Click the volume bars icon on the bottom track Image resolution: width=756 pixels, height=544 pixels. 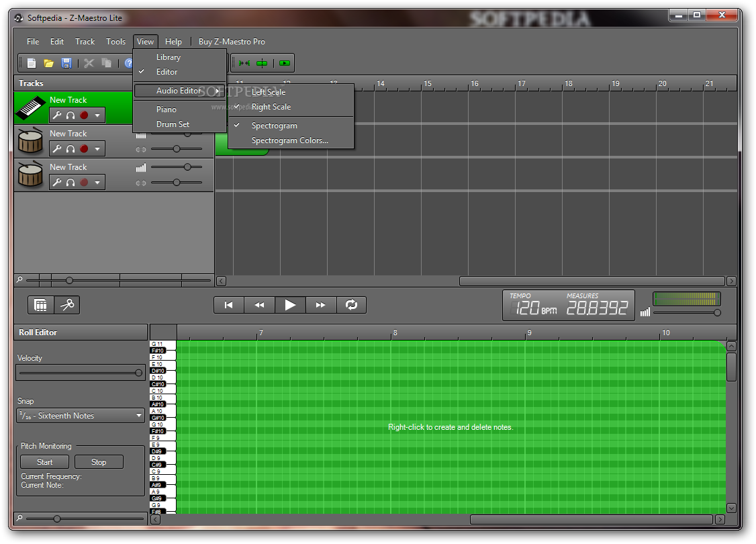[141, 168]
